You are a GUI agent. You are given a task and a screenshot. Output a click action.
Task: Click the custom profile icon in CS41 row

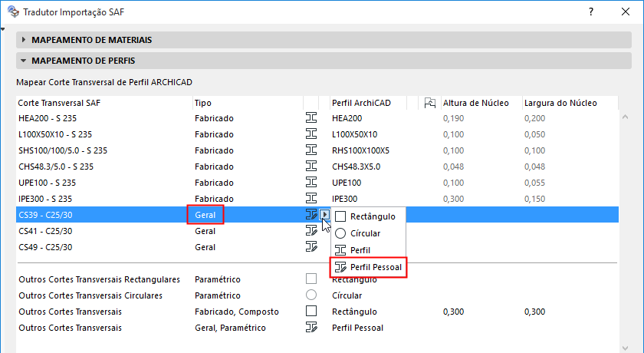(311, 231)
